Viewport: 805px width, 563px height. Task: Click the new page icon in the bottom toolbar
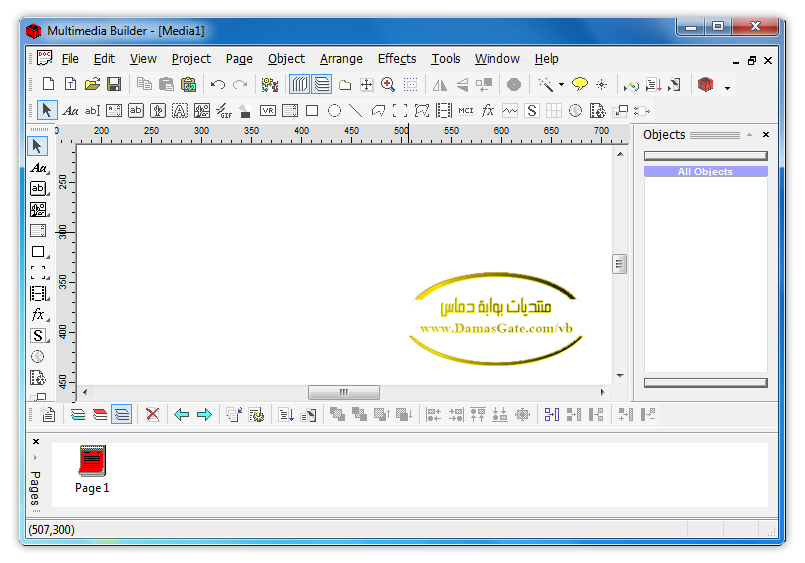coord(48,414)
